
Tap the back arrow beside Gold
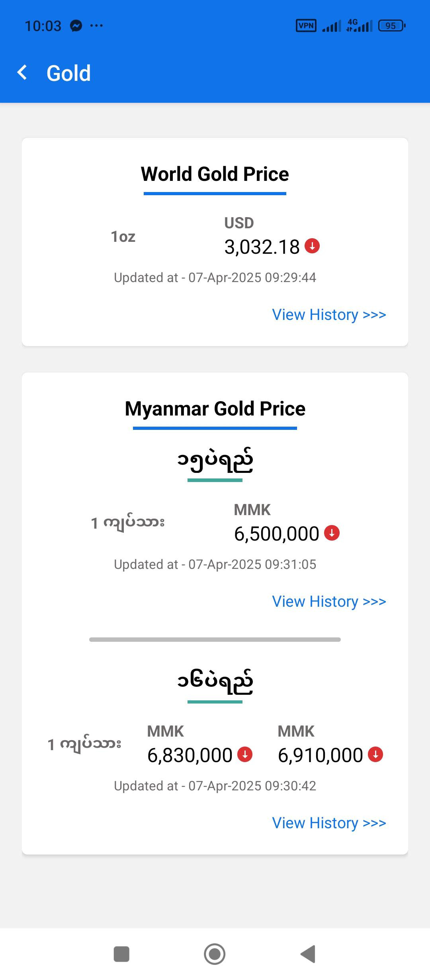(x=23, y=73)
